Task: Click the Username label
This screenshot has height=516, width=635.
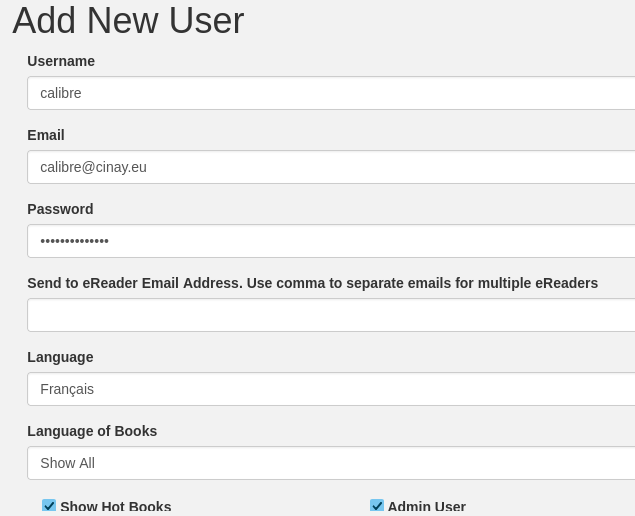Action: [x=61, y=61]
